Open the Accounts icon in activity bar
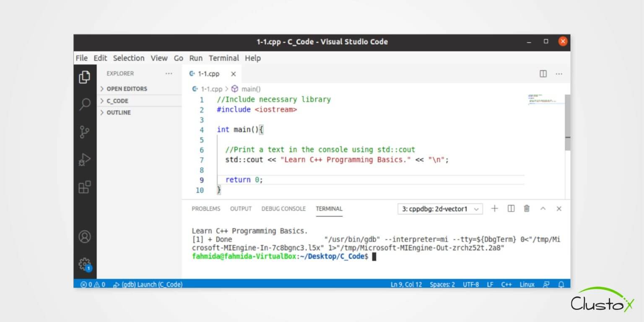Screen dimensions: 644x322 85,237
